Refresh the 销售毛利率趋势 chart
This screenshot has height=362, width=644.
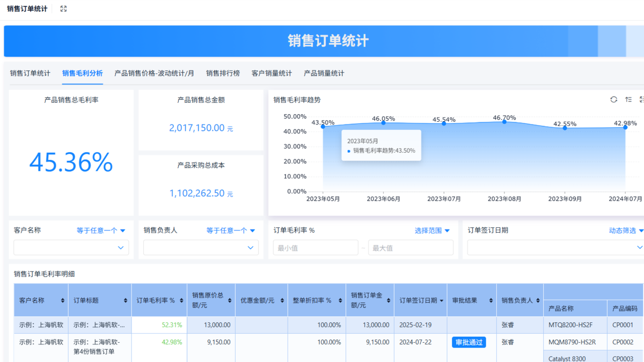pos(613,100)
